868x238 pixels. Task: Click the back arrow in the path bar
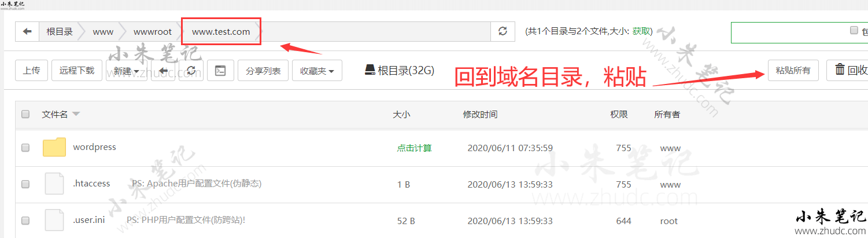pyautogui.click(x=27, y=32)
